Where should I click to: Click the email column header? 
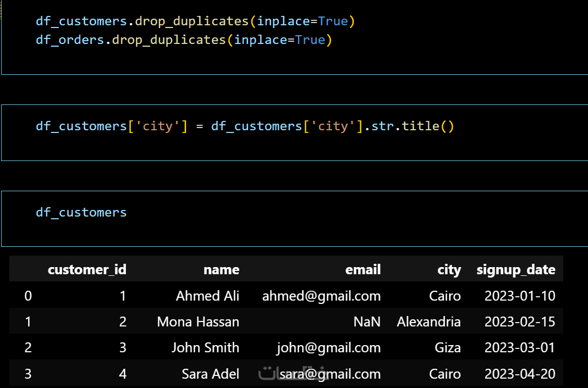(x=363, y=270)
